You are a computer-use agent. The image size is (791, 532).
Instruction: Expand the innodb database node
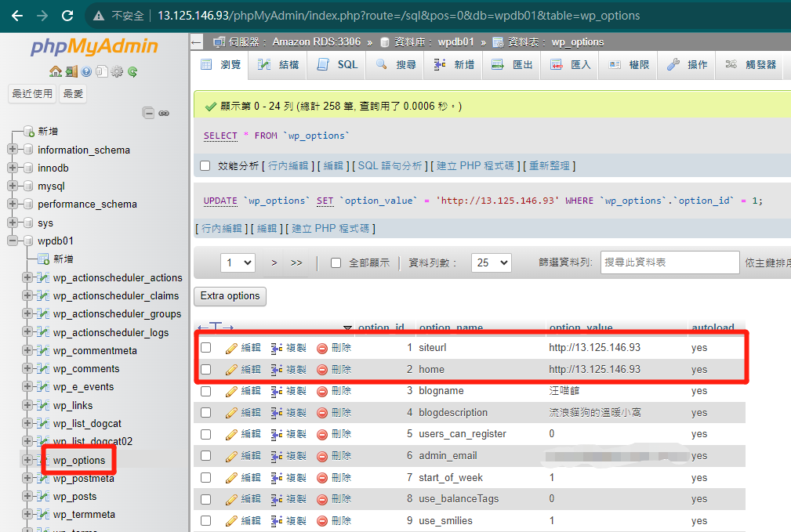click(x=13, y=168)
